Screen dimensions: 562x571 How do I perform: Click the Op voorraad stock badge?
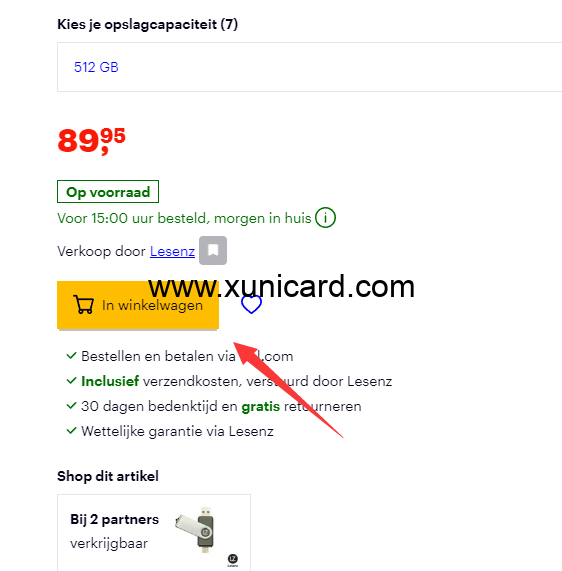click(108, 192)
